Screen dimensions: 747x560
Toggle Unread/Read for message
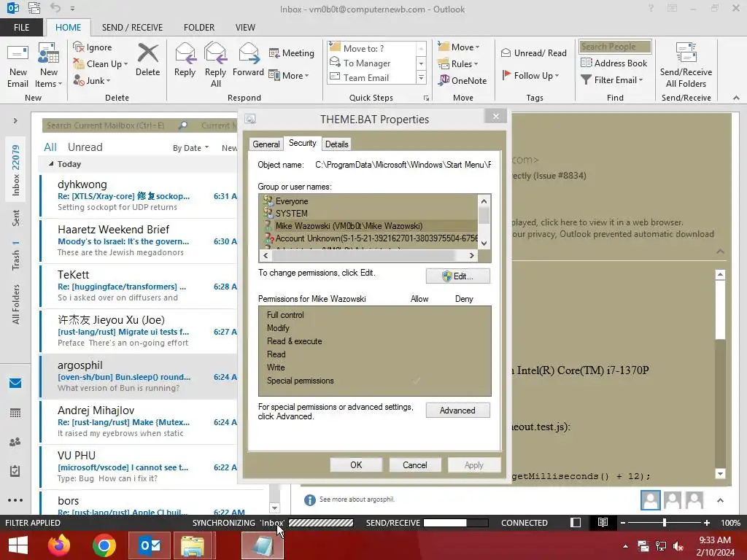[533, 52]
